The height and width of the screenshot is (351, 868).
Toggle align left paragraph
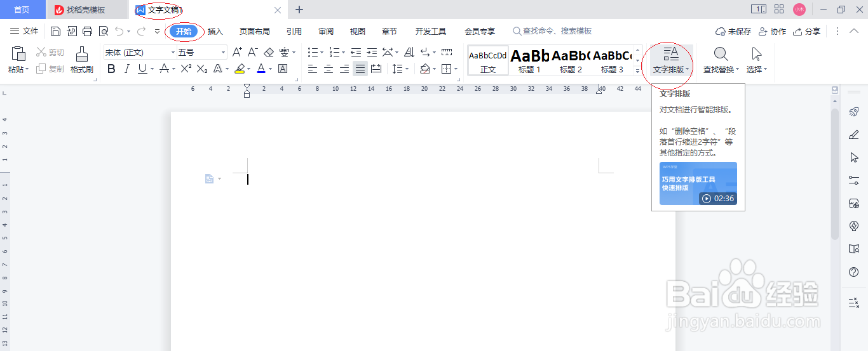click(x=313, y=69)
